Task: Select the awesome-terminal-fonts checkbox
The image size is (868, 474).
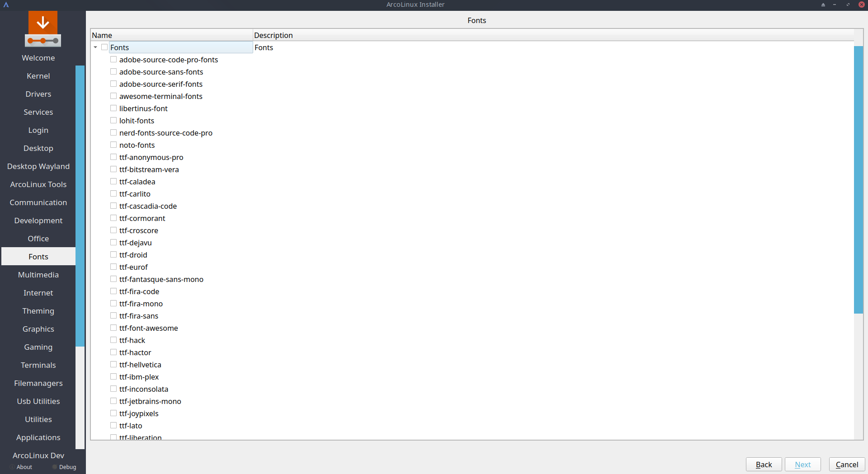Action: click(x=113, y=96)
